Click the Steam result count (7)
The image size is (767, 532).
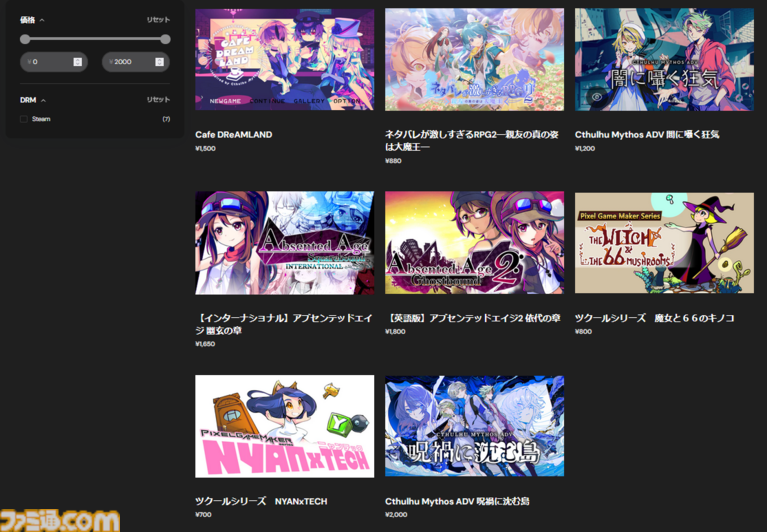point(166,119)
